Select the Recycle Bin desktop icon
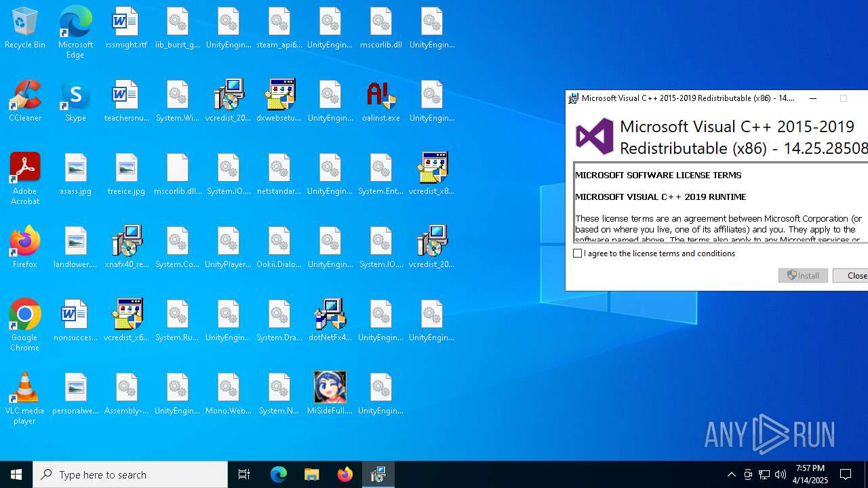Image resolution: width=868 pixels, height=488 pixels. [25, 28]
